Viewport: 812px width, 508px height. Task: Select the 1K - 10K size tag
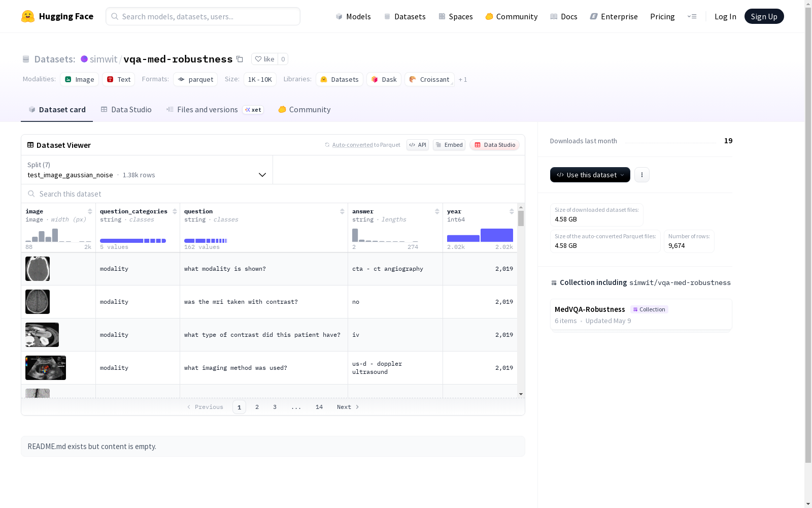tap(260, 79)
